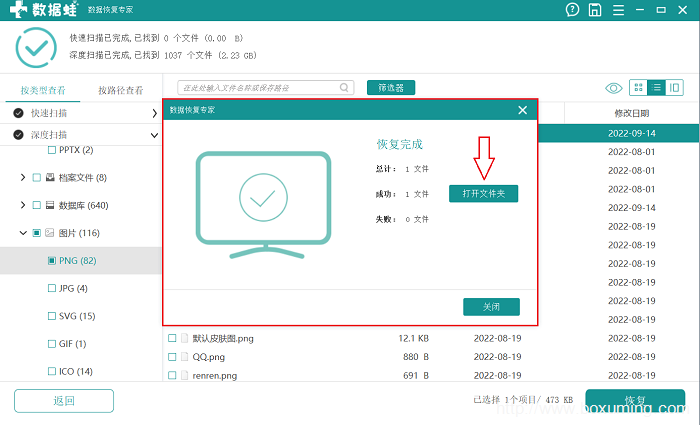Click the search magnifier icon
700x425 pixels.
tap(344, 88)
